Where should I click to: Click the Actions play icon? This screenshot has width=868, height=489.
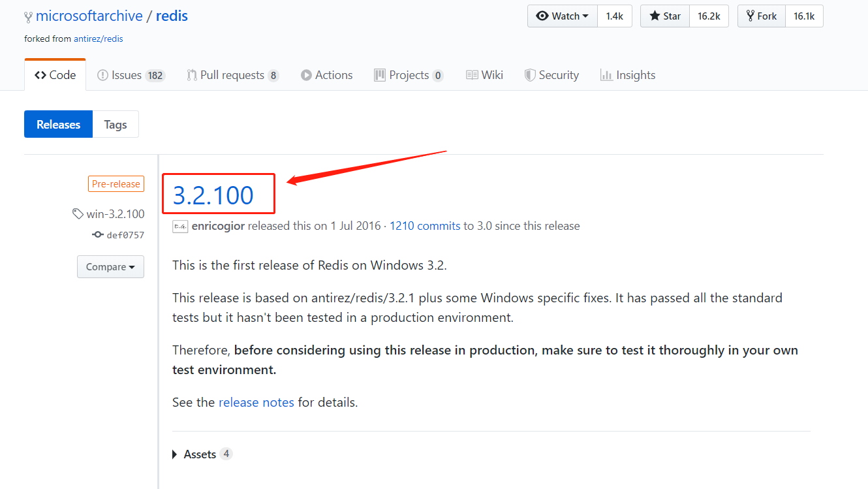[306, 75]
